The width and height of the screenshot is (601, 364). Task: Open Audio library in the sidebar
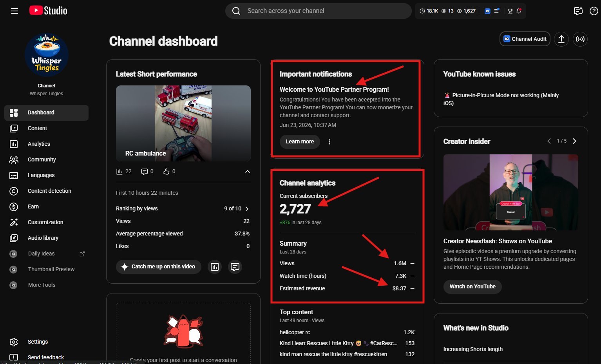click(46, 238)
